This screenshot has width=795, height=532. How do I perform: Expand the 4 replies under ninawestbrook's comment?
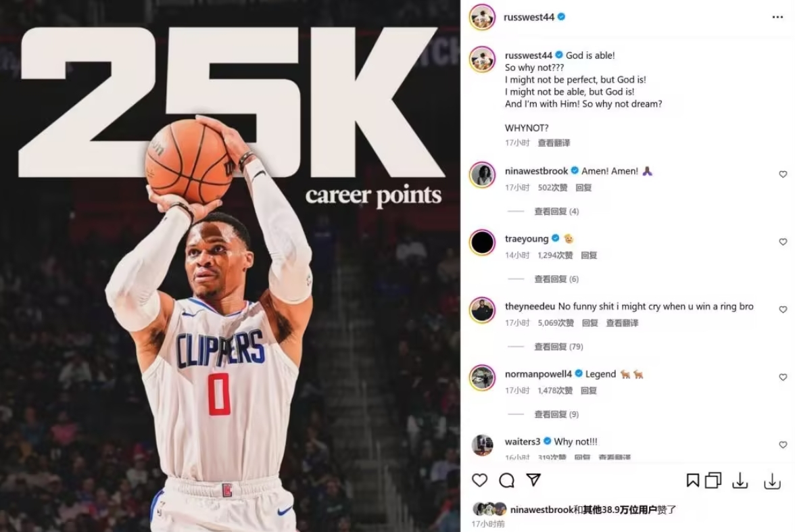coord(556,212)
